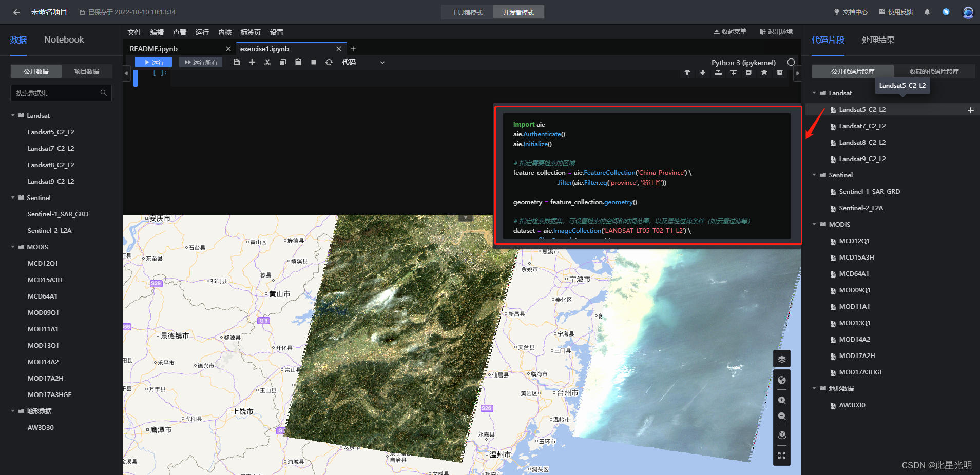Open the 标签页 menu in the menu bar
980x475 pixels.
(250, 32)
